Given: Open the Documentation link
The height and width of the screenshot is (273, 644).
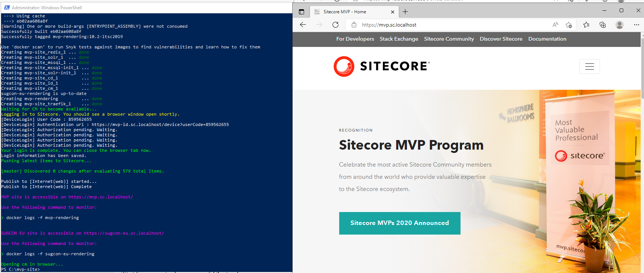Looking at the screenshot, I should [x=547, y=39].
